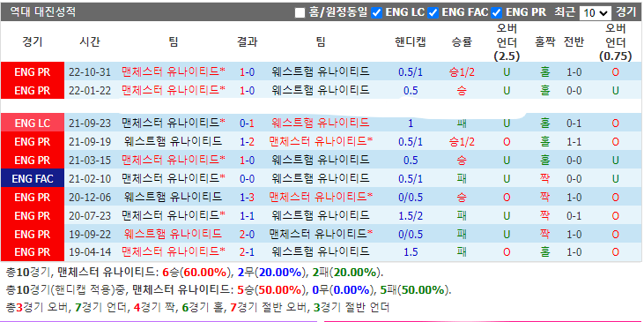Click the 오버언더 (2.5) column header
The image size is (644, 322).
[507, 41]
